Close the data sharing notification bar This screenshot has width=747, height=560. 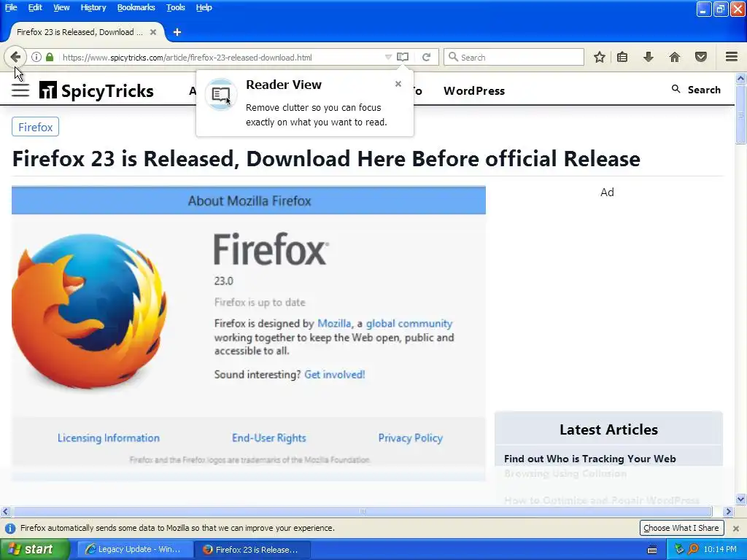point(736,528)
